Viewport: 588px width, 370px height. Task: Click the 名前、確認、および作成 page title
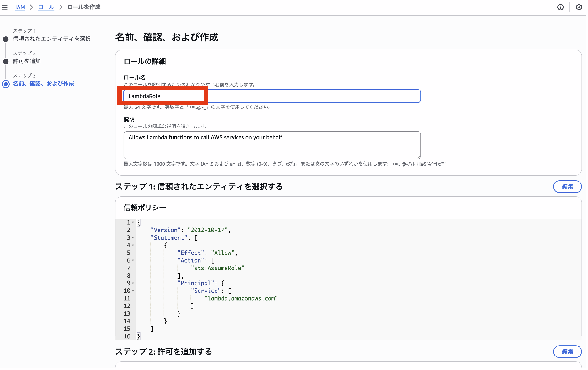(167, 37)
